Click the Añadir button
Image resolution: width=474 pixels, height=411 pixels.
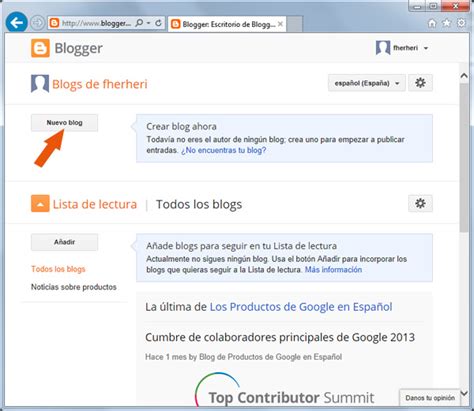tap(64, 242)
